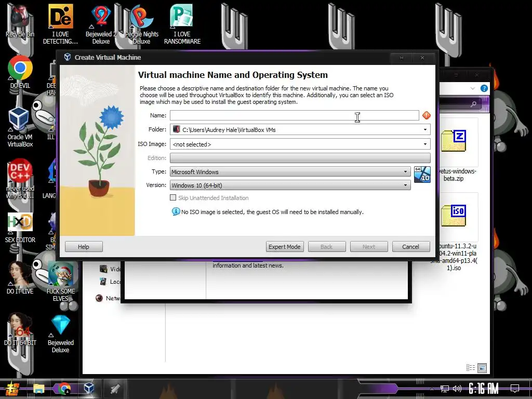Switch Explorer to details view icon
Viewport: 532px width, 399px height.
[471, 368]
